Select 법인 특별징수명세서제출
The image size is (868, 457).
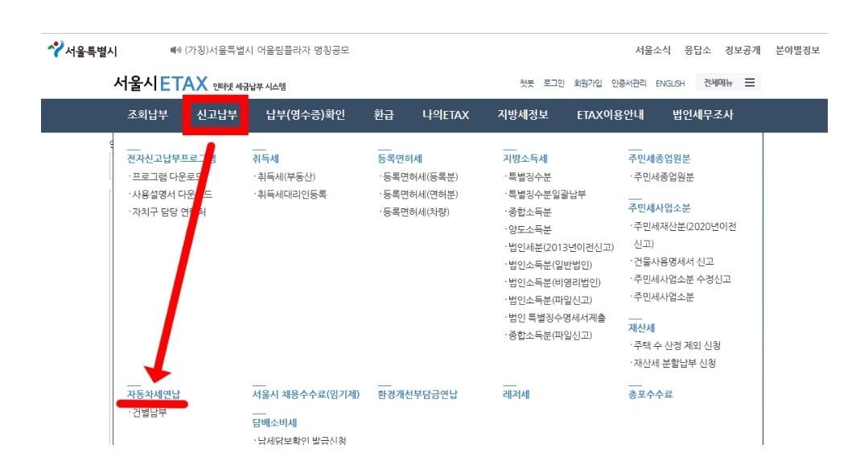pos(555,318)
